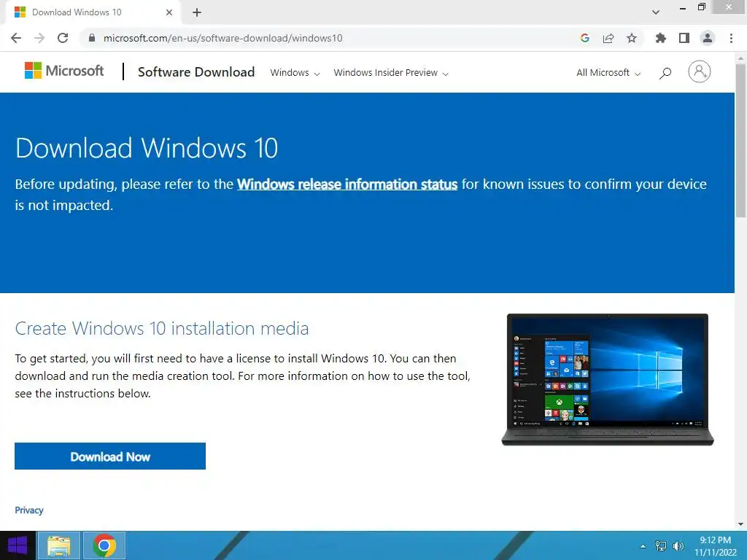747x560 pixels.
Task: Go back to the previous page
Action: point(16,38)
